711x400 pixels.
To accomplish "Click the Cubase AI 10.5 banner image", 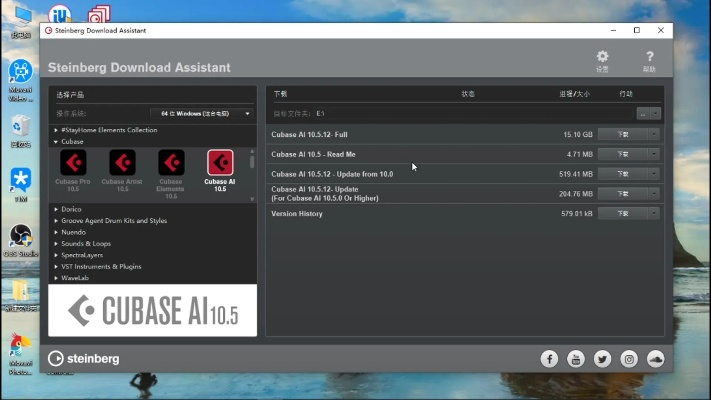I will point(152,310).
